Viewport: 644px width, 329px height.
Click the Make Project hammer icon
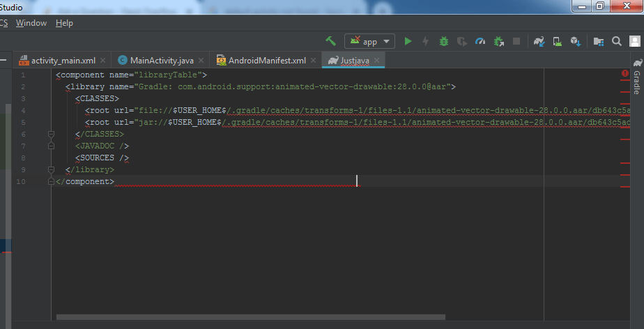tap(330, 41)
